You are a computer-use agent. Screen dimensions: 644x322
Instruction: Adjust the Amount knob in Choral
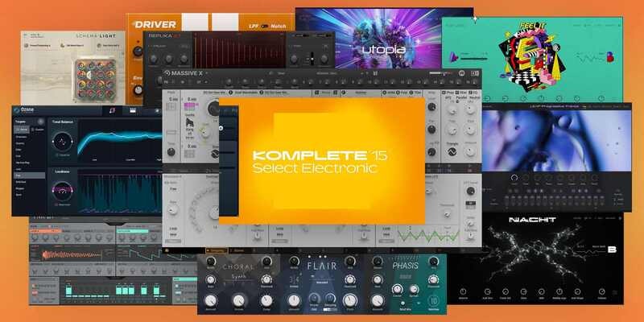[x=209, y=301]
